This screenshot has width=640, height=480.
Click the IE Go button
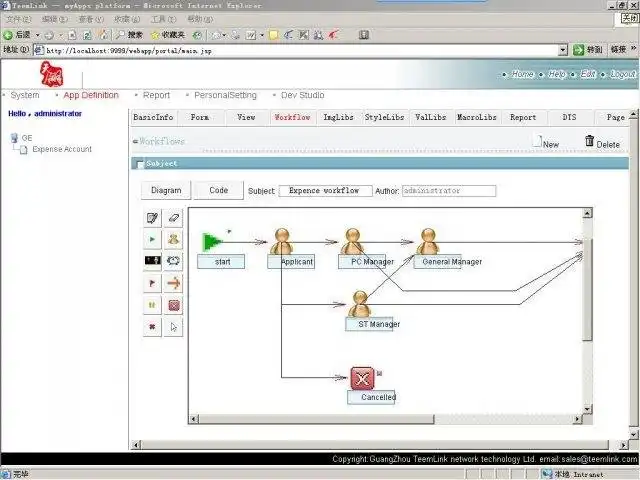588,50
